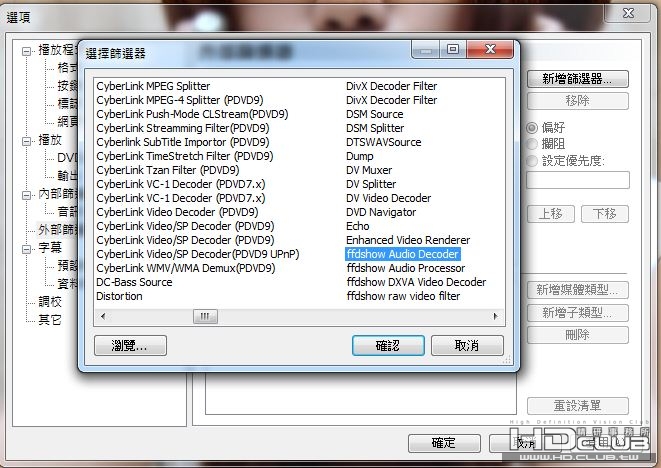Screen dimensions: 661x468
Task: Click the priority input field
Action: point(578,180)
